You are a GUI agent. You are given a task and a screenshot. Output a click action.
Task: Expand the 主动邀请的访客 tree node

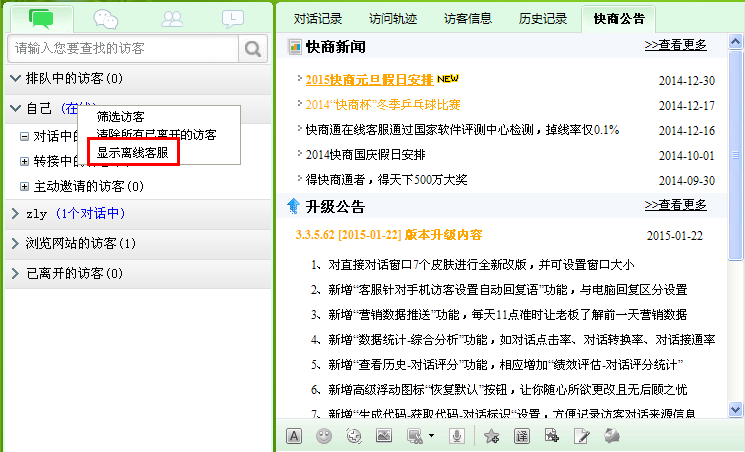pos(25,186)
